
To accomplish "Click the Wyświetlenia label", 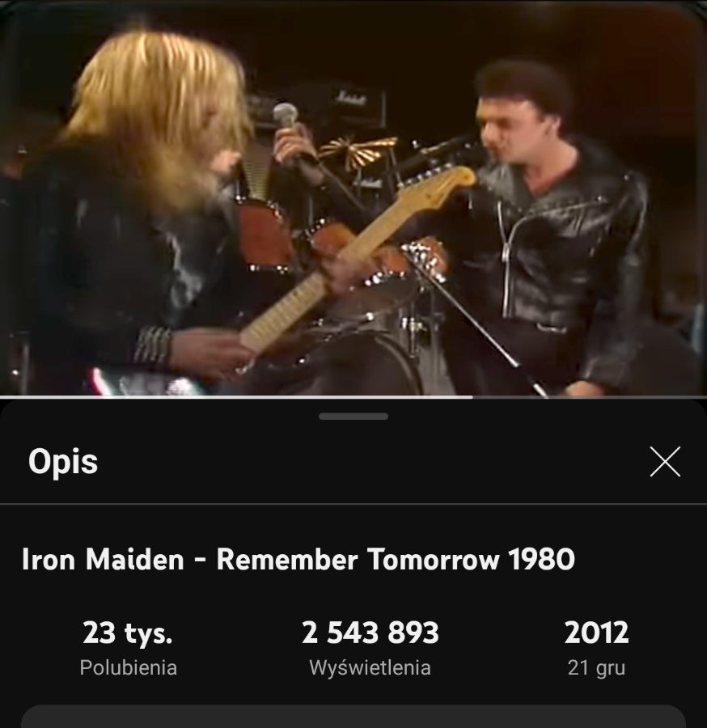I will pos(370,668).
